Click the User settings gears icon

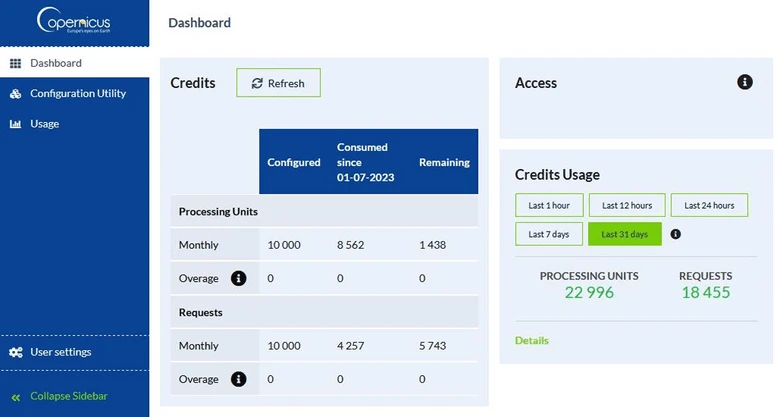pyautogui.click(x=15, y=352)
